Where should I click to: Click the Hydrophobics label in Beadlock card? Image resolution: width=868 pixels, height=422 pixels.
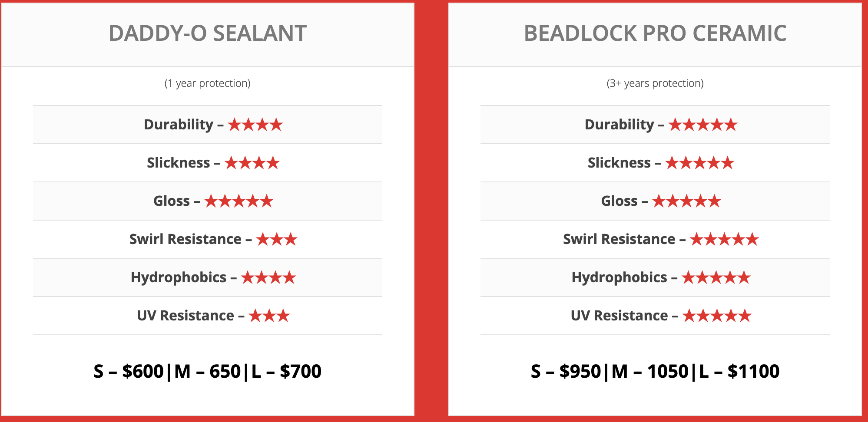620,278
